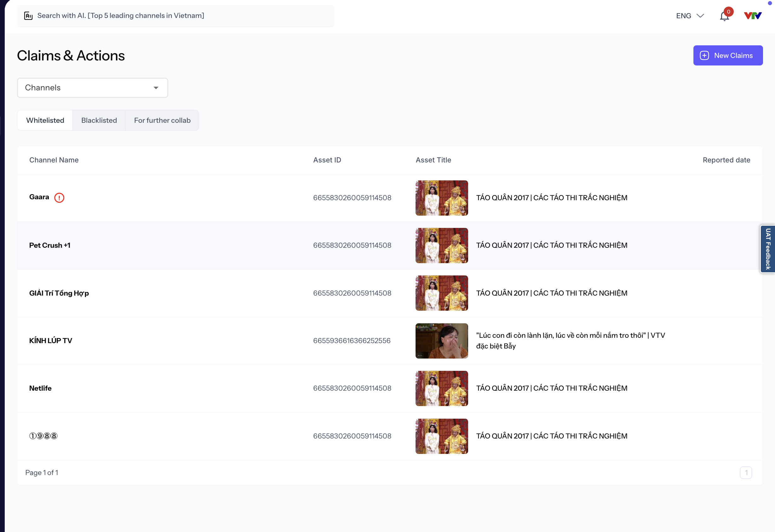The image size is (775, 532).
Task: Click the warning icon beside Gaara
Action: coord(59,198)
